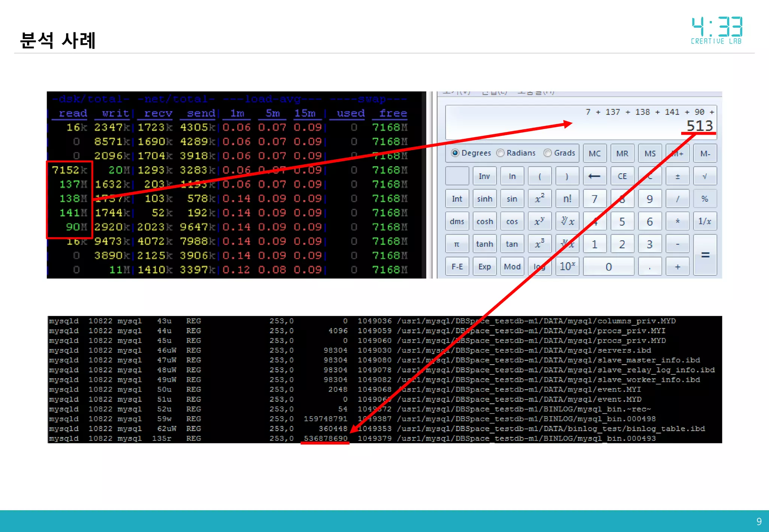This screenshot has width=769, height=532.
Task: Click the Inv inverse toggle button
Action: tap(484, 176)
